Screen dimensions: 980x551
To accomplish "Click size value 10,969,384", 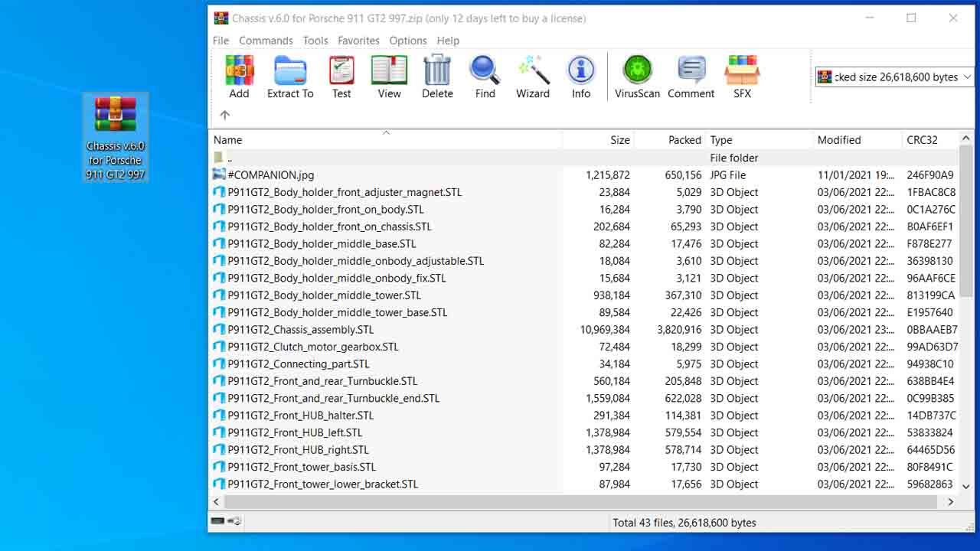I will point(605,330).
